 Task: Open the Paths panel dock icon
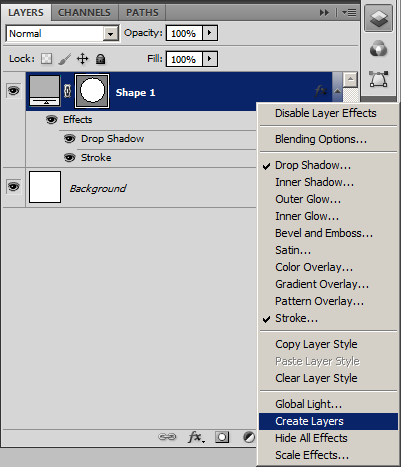tap(379, 79)
